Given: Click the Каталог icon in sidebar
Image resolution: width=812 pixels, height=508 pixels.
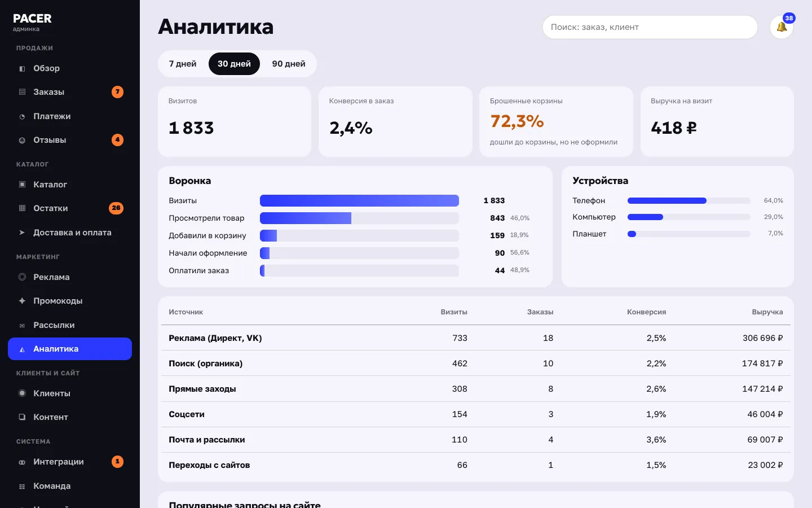Looking at the screenshot, I should 22,185.
